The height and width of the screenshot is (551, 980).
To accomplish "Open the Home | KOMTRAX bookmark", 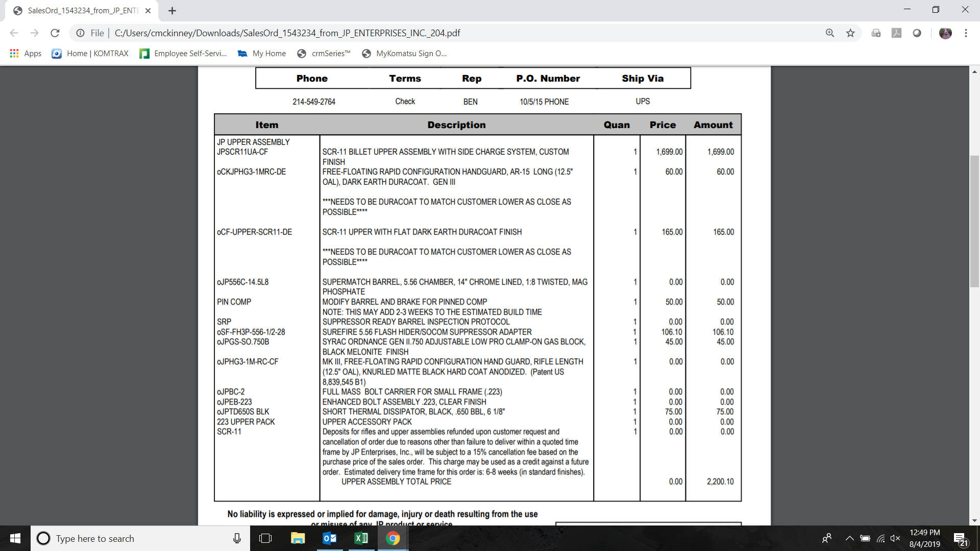I will coord(90,54).
